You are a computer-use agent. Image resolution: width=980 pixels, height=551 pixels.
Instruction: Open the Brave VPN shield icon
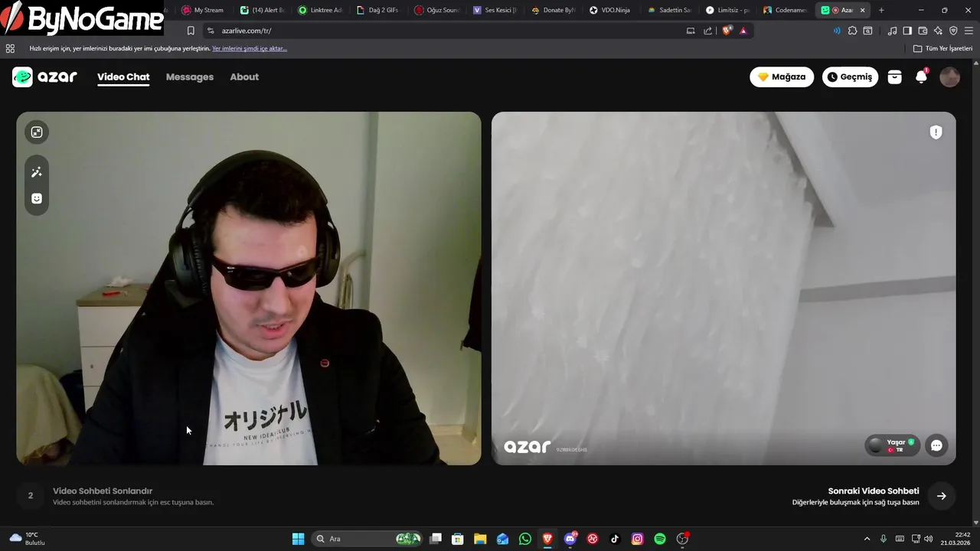tap(953, 31)
